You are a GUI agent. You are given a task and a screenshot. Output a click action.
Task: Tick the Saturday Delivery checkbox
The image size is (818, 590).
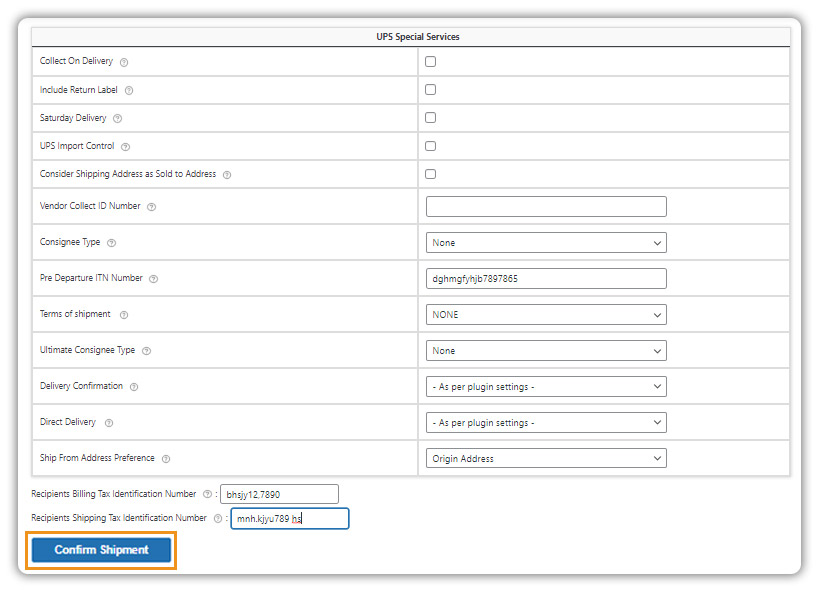point(430,118)
